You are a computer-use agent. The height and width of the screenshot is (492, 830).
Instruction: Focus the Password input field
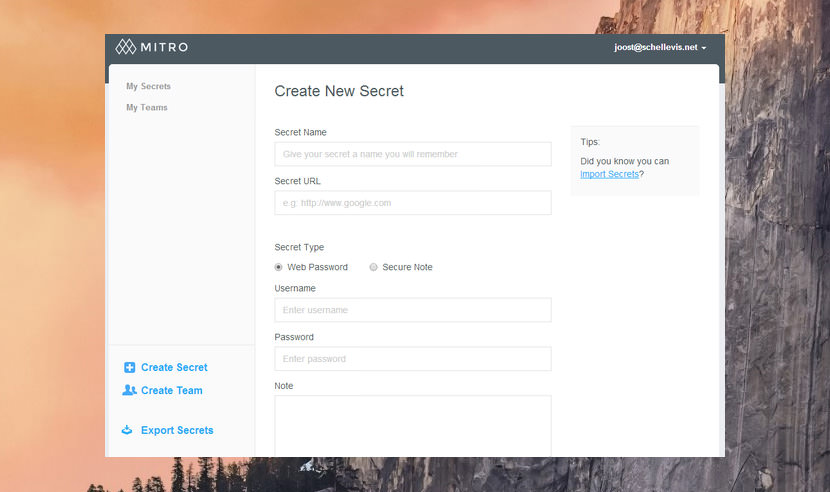click(413, 359)
